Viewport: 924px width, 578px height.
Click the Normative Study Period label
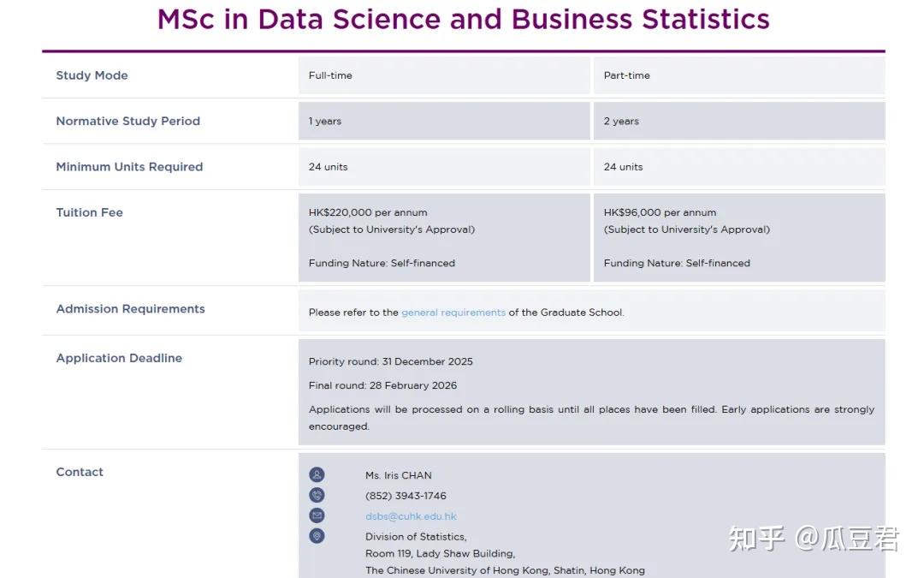[128, 121]
